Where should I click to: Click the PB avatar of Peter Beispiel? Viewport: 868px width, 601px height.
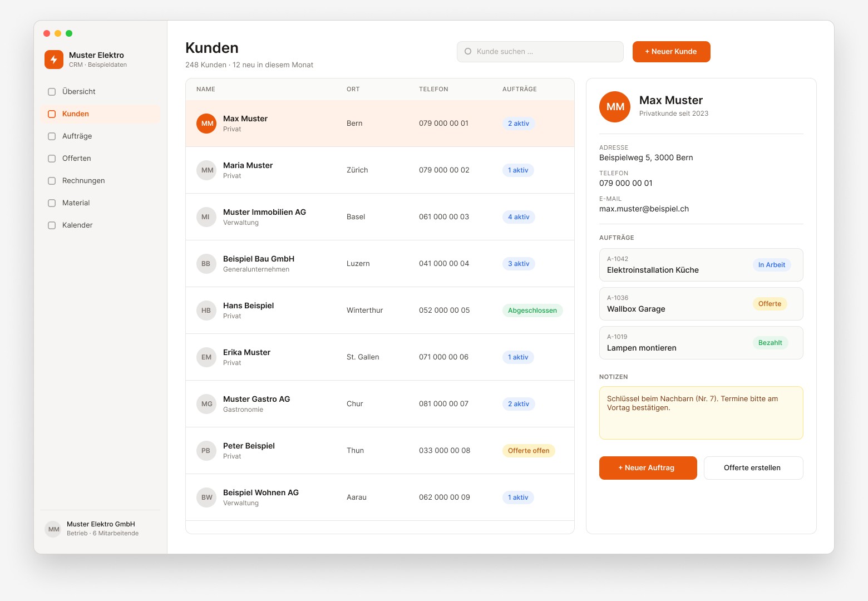point(206,451)
